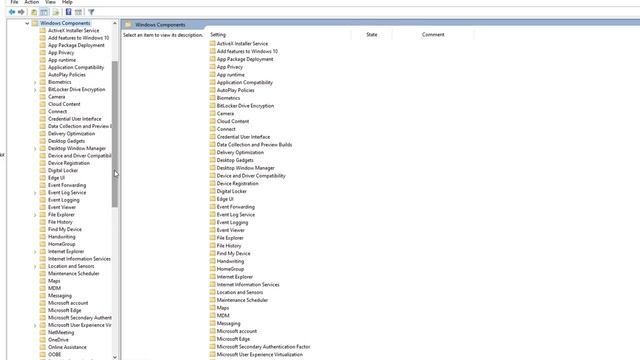640x360 pixels.
Task: Select Microsoft account in the tree
Action: point(68,303)
